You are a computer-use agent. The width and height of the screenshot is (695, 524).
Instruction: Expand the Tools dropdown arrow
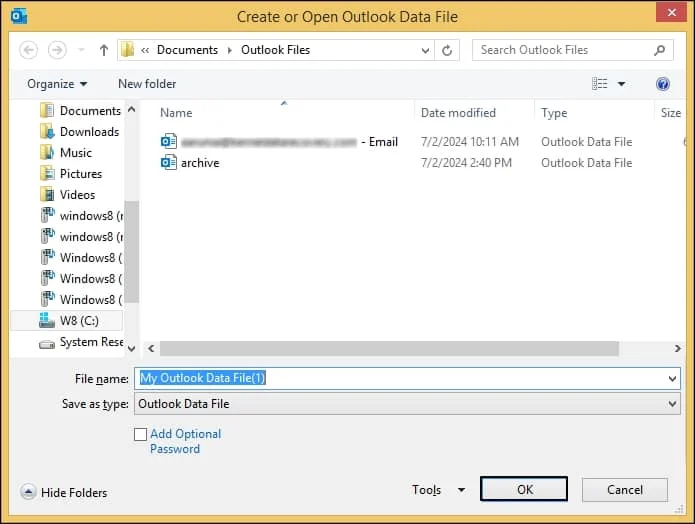point(461,490)
